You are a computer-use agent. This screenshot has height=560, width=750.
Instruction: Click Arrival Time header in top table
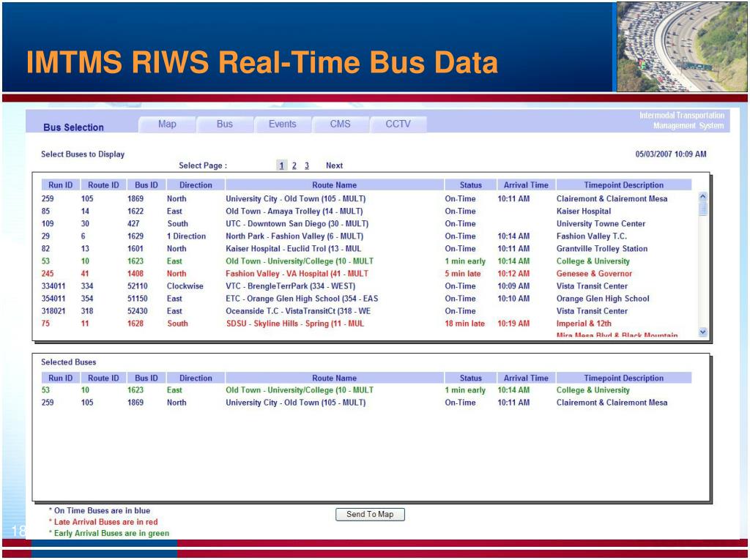click(526, 185)
